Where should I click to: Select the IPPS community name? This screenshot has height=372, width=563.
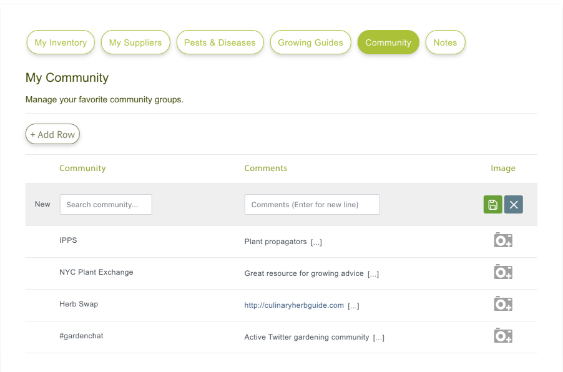(68, 240)
